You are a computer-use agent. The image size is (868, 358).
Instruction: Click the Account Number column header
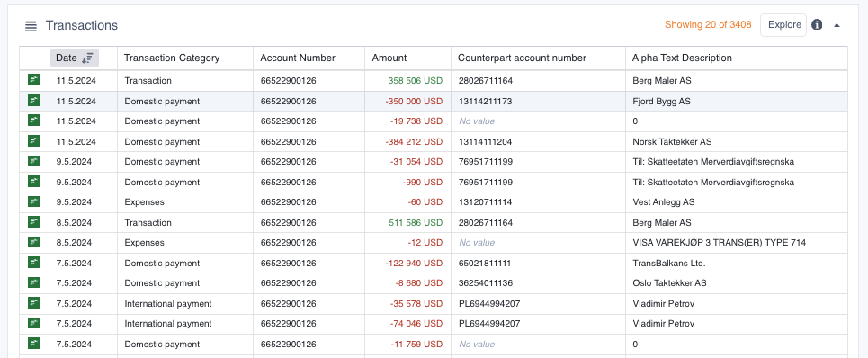point(298,58)
